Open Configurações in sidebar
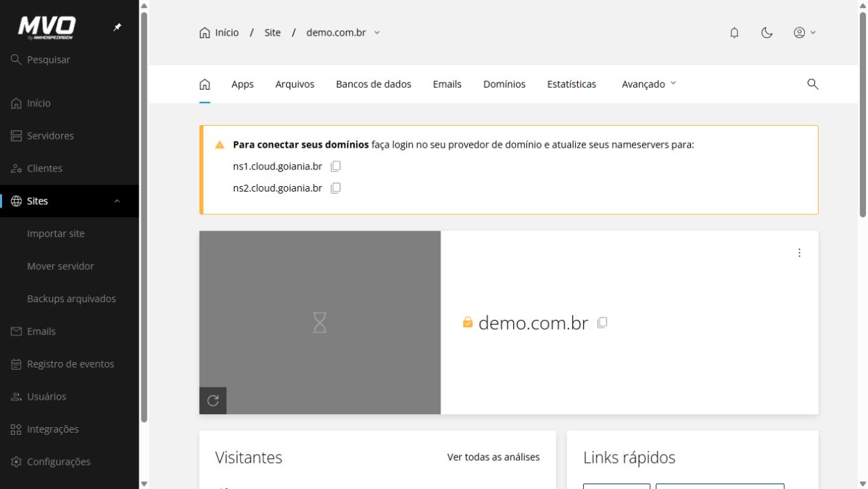The height and width of the screenshot is (489, 868). click(69, 462)
